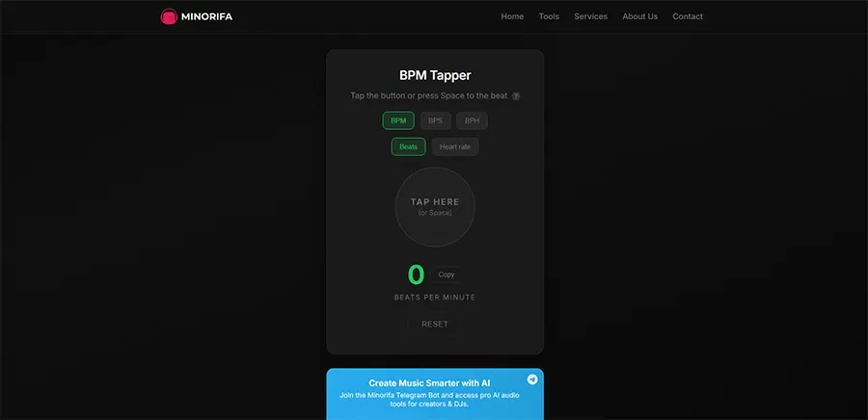Click the Minorifa headphone logo icon
The height and width of the screenshot is (420, 868).
pyautogui.click(x=168, y=16)
